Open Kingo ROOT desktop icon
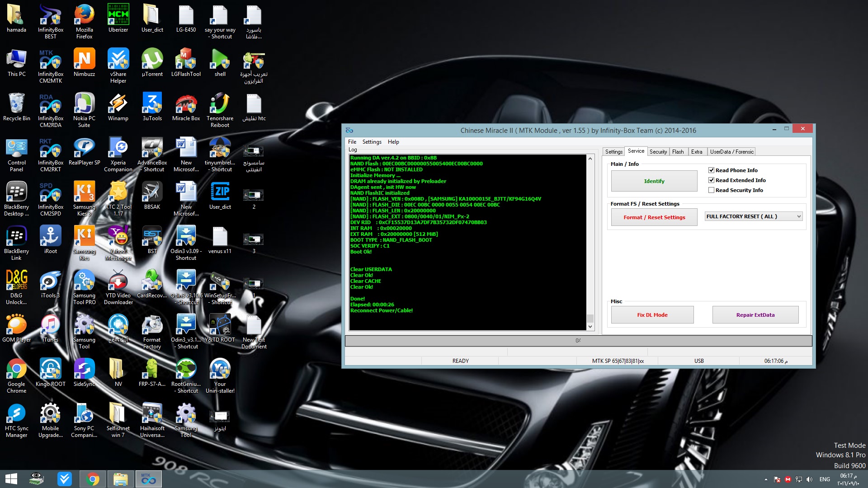This screenshot has height=488, width=868. tap(50, 372)
